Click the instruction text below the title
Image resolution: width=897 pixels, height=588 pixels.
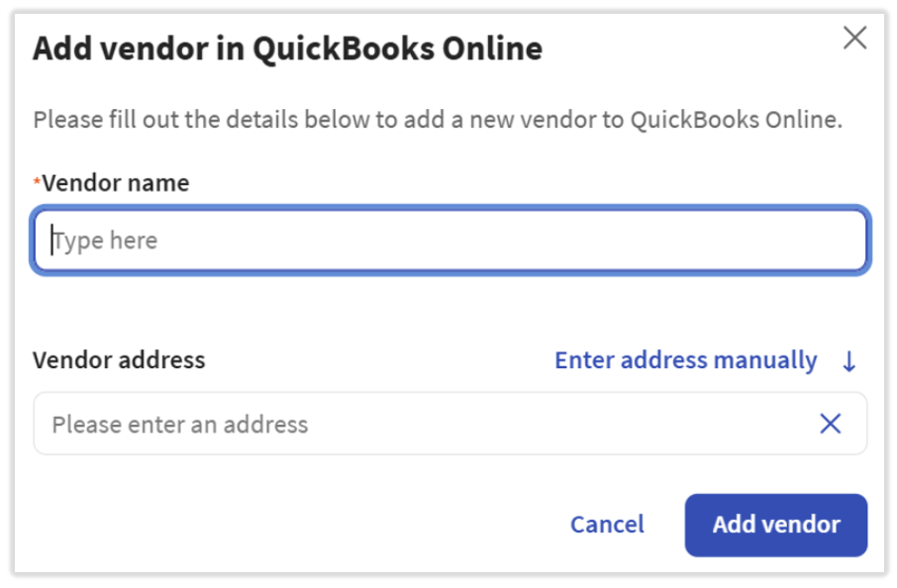(437, 120)
